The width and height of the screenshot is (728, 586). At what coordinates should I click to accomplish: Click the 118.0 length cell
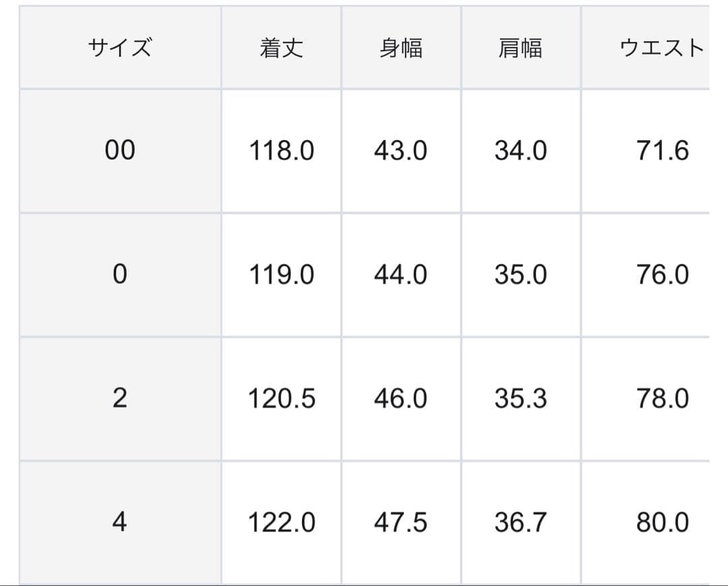[x=281, y=151]
